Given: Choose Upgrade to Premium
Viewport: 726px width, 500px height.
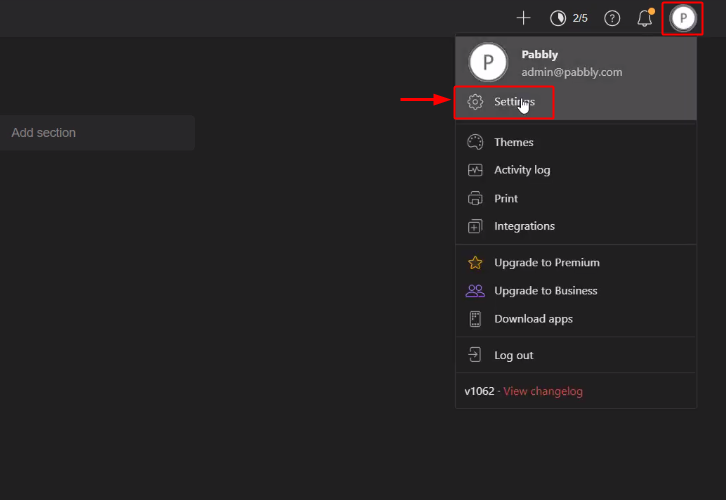Looking at the screenshot, I should [576, 262].
